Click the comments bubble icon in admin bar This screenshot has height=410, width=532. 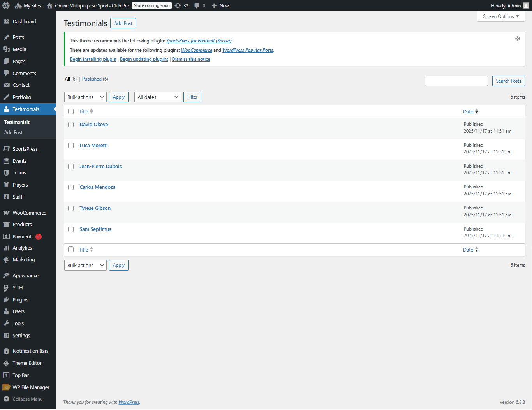(x=197, y=5)
